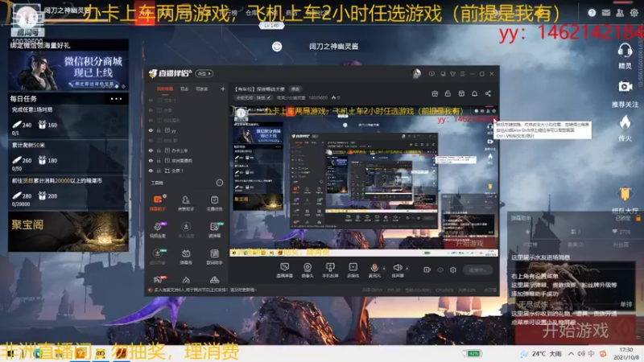Toggle visibility of 全屏 1 source
This screenshot has width=644, height=362.
click(151, 171)
